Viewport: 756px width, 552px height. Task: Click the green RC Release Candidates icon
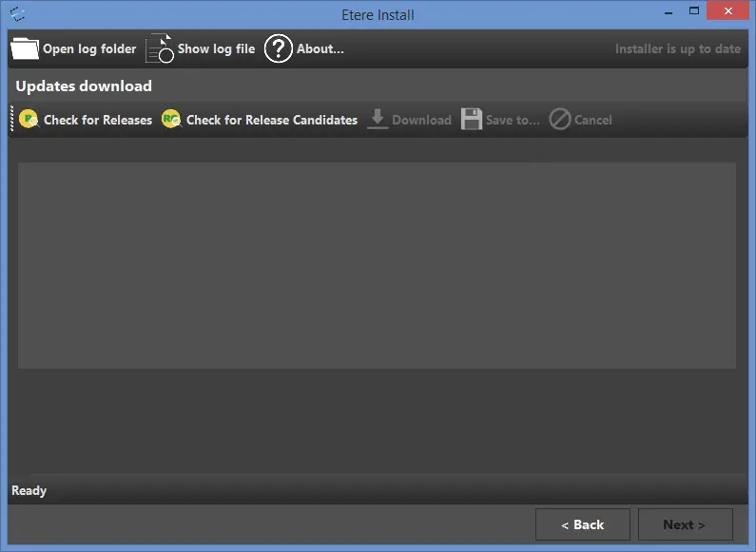(171, 120)
